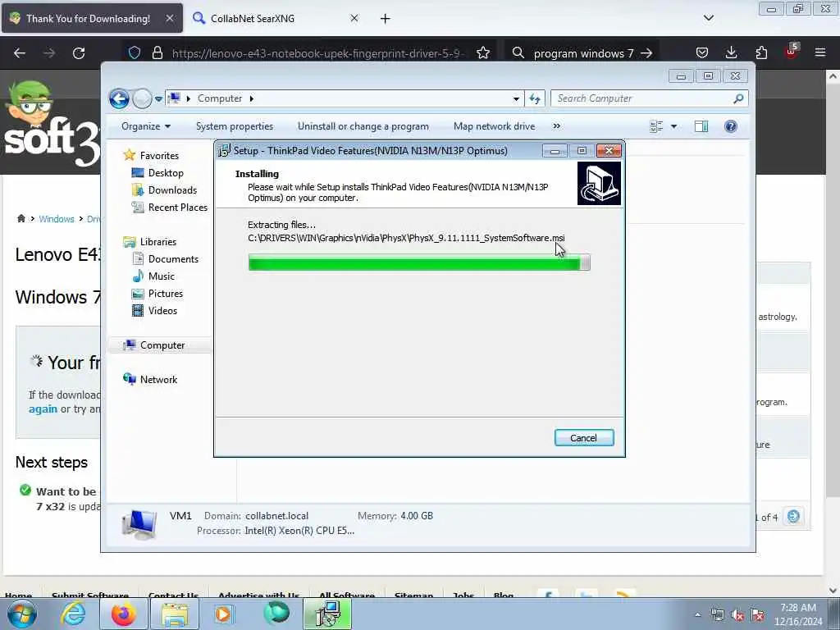
Task: Open Firefox tracking protection shield
Action: pos(135,52)
